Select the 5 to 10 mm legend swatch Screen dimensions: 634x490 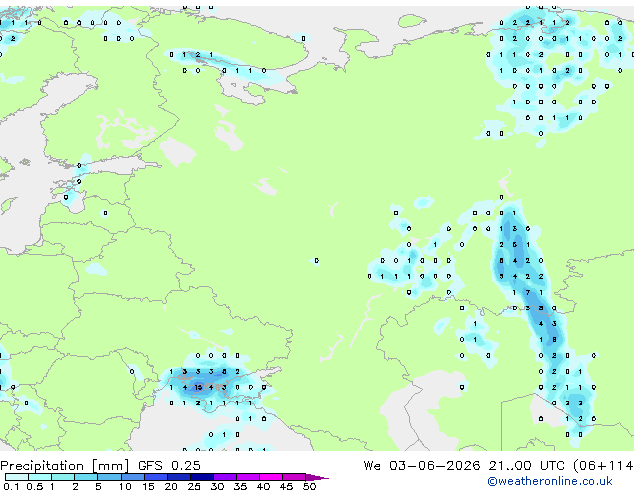[x=110, y=477]
